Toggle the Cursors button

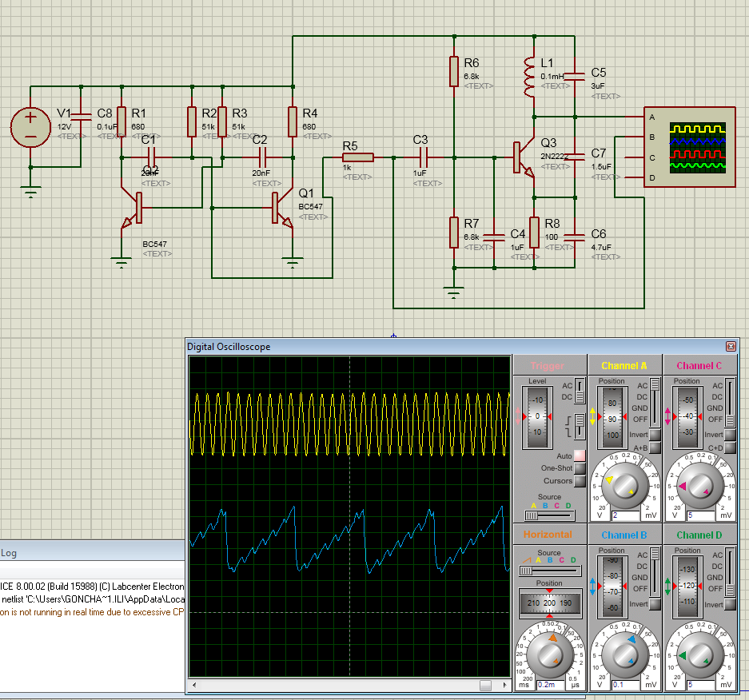tap(580, 481)
